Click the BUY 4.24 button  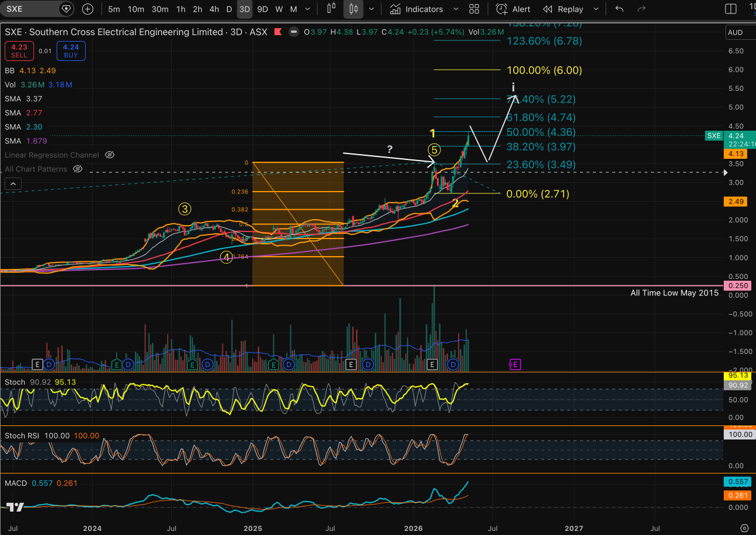[71, 51]
